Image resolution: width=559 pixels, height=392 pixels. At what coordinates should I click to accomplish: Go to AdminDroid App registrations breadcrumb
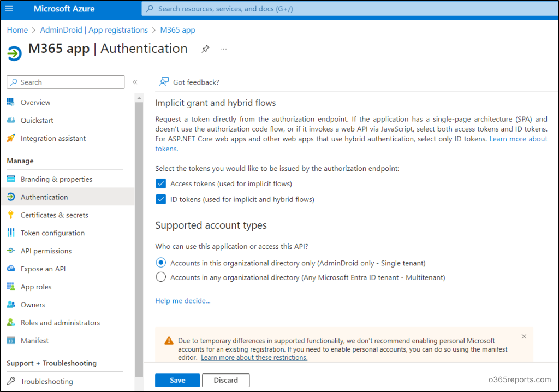pos(94,30)
